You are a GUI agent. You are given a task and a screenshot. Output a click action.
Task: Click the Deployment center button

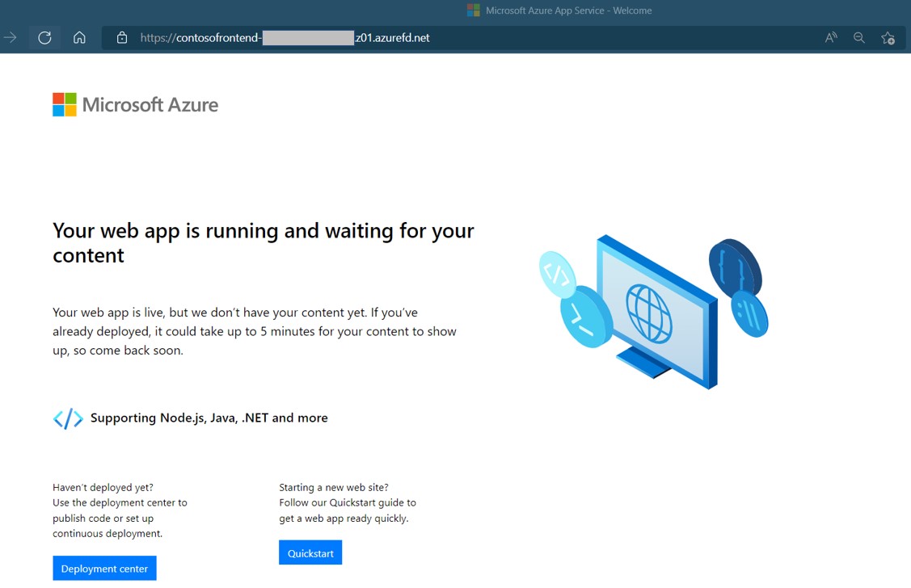[104, 568]
